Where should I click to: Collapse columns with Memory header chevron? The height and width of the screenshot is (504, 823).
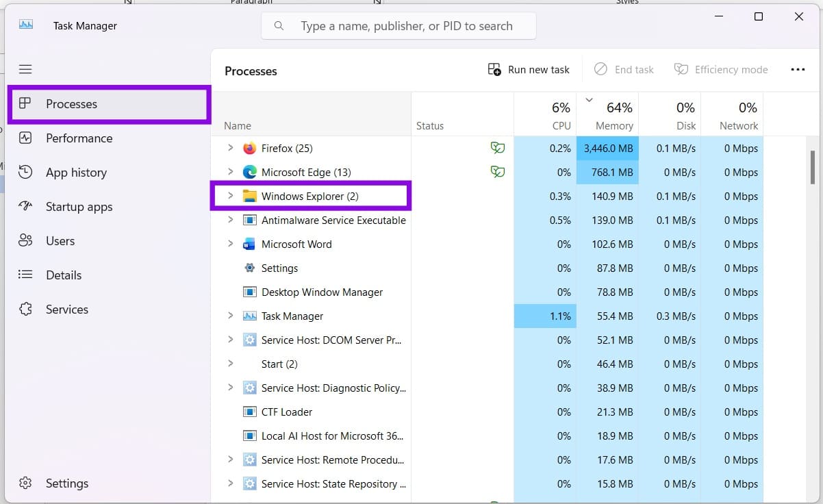(x=589, y=100)
